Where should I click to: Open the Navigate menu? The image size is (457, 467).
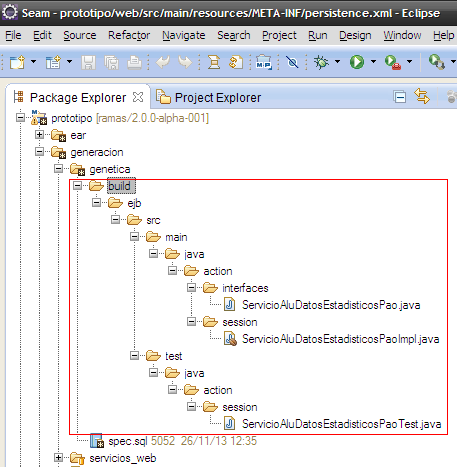tap(184, 35)
